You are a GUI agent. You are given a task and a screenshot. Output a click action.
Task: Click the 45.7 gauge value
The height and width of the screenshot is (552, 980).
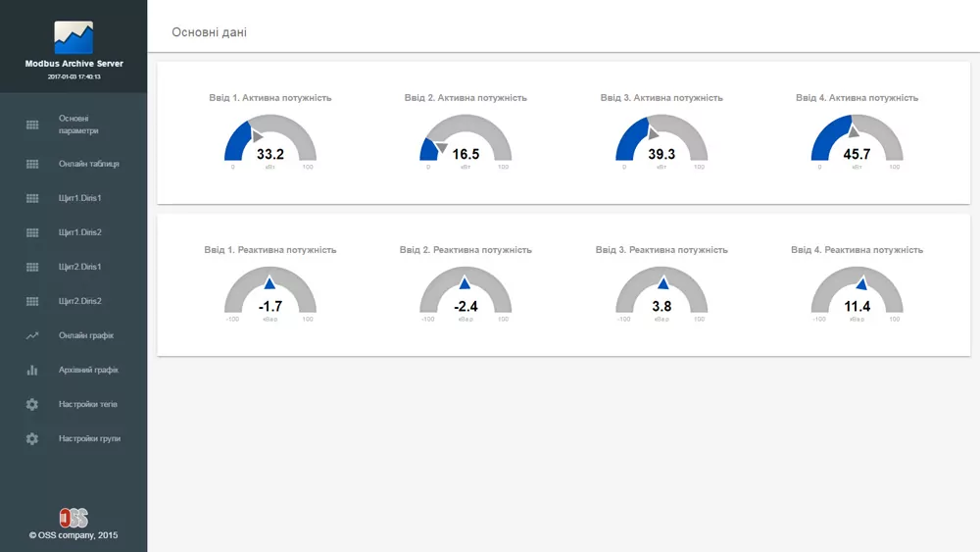point(857,154)
